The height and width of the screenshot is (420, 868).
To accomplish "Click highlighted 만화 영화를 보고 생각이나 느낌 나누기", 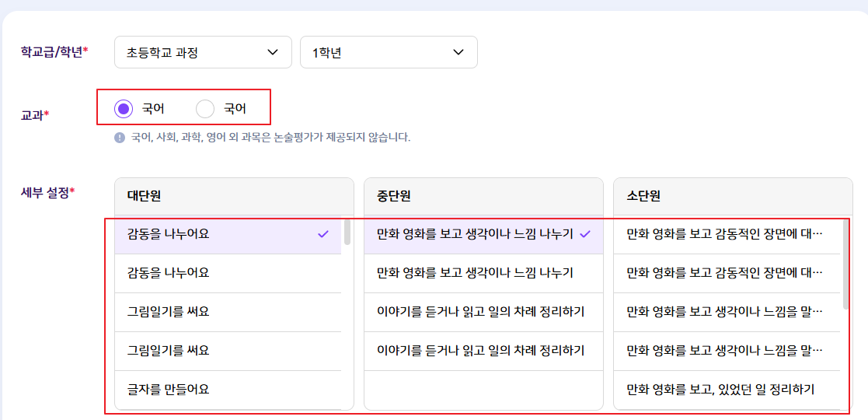I will pyautogui.click(x=474, y=233).
